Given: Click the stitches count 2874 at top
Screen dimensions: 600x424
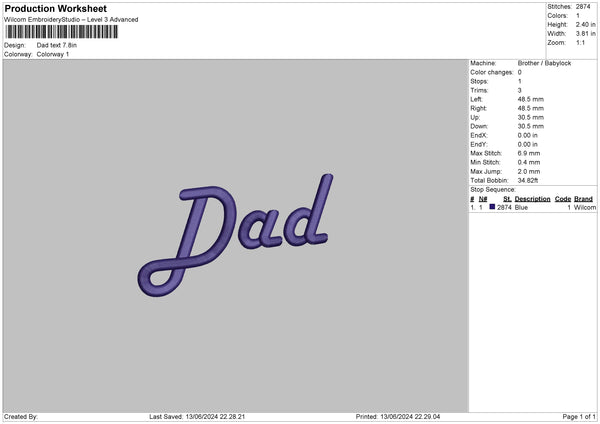Looking at the screenshot, I should [x=583, y=7].
